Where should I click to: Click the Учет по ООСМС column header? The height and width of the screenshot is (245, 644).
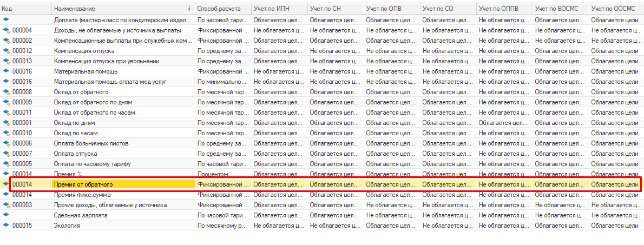pos(616,8)
